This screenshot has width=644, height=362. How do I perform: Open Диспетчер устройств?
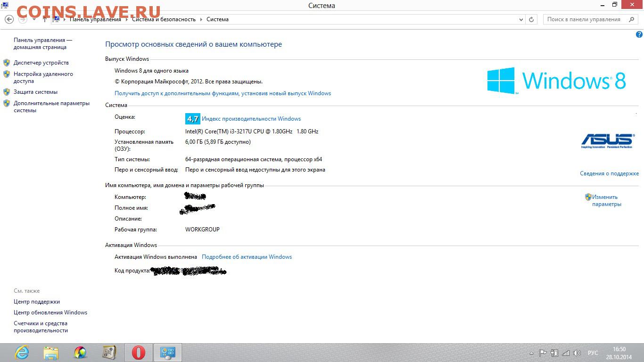tap(41, 63)
